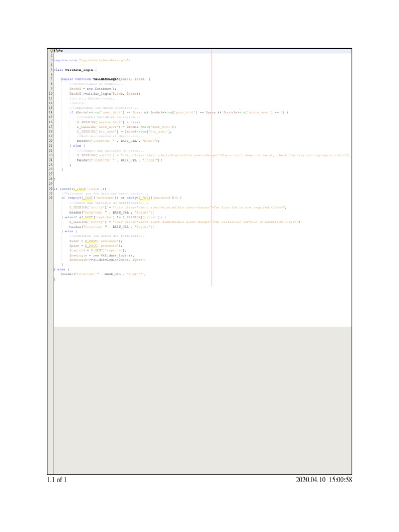Click line number 14 in the gutter
The height and width of the screenshot is (532, 399).
point(50,112)
